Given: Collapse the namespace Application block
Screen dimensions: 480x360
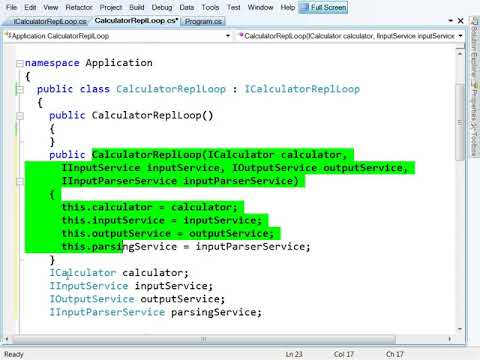Looking at the screenshot, I should tap(20, 63).
